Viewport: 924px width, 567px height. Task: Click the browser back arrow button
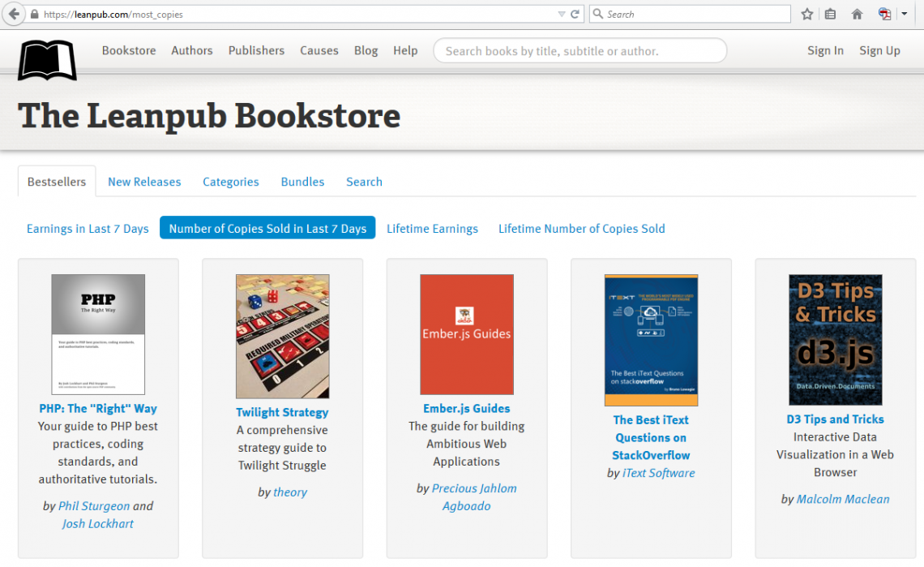(x=14, y=15)
